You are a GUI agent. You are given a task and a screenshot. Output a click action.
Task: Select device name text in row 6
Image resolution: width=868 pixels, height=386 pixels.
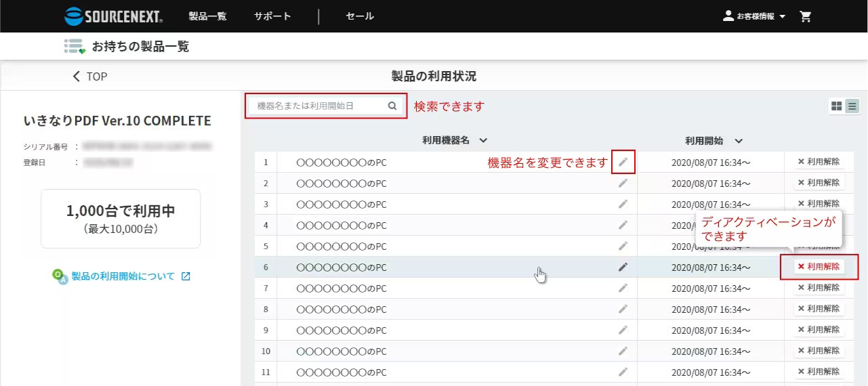342,267
